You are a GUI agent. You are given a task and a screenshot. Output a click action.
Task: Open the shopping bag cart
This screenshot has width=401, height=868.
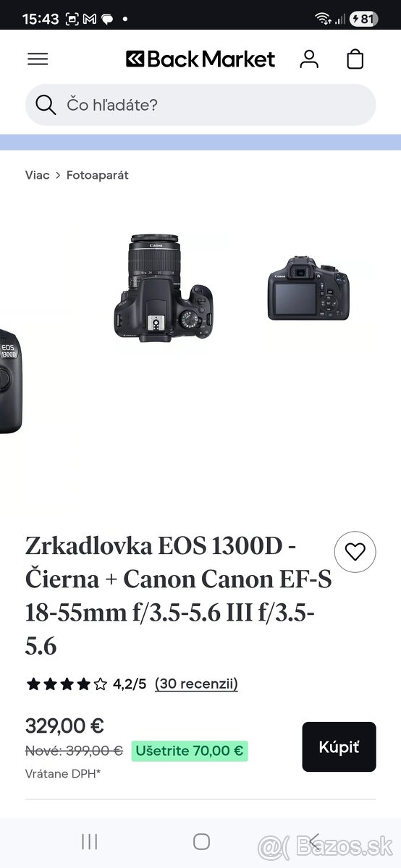pos(355,59)
